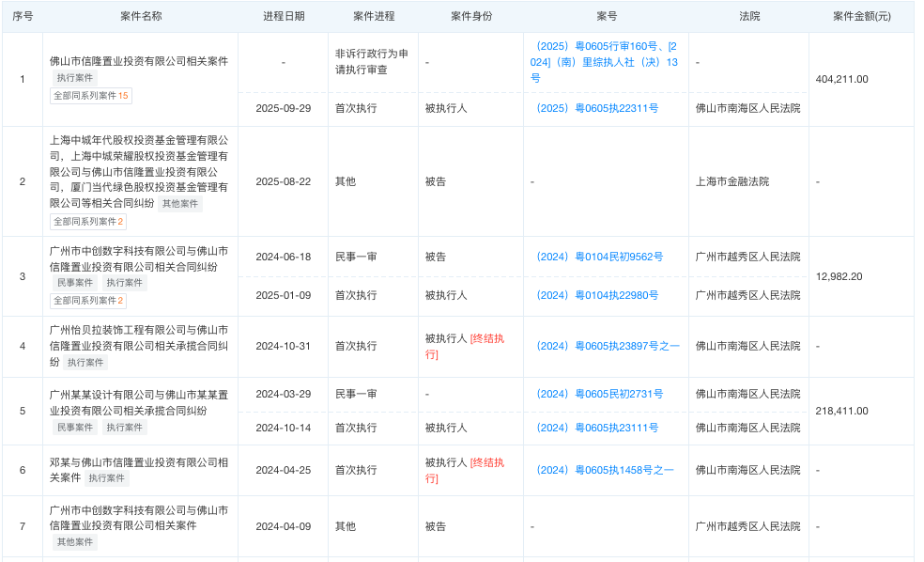Select row 3 case name 广州市中创数字科技 合同纠纷
Screen dimensions: 924x562
click(x=139, y=258)
